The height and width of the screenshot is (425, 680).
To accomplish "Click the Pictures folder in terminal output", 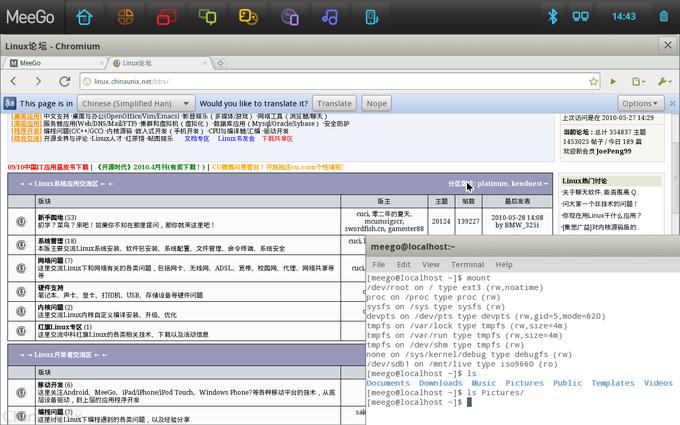I will [x=524, y=383].
